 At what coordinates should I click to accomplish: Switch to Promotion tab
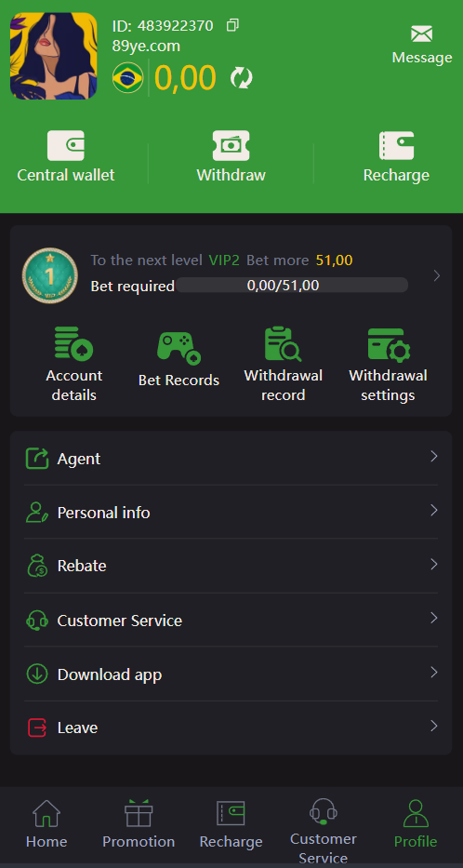click(139, 824)
